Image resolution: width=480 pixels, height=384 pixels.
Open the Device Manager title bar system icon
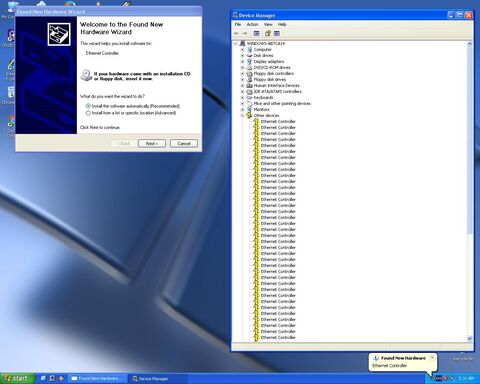pos(235,15)
